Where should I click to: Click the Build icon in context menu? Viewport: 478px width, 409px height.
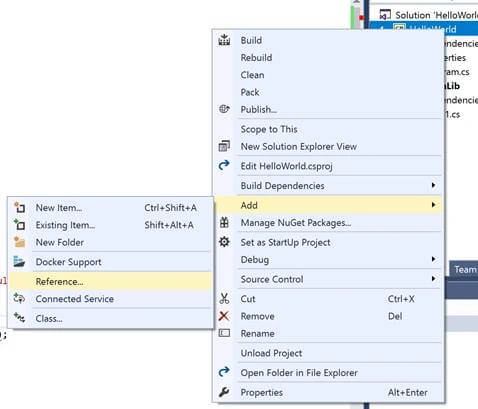point(224,40)
